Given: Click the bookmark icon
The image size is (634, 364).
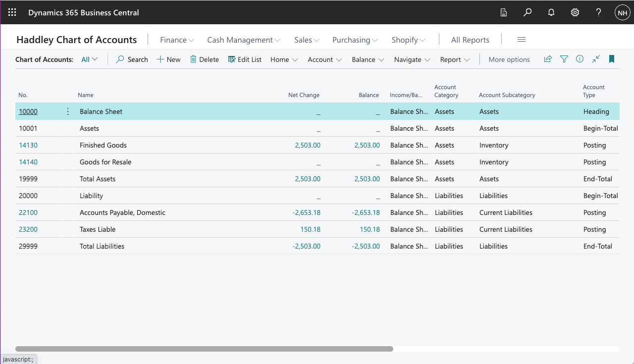Looking at the screenshot, I should click(x=612, y=59).
